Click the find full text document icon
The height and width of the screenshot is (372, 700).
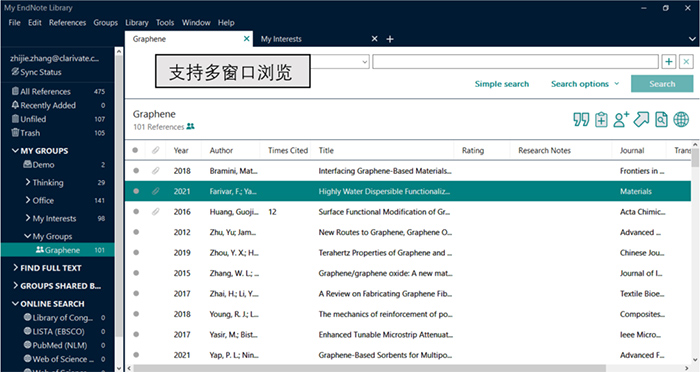661,119
